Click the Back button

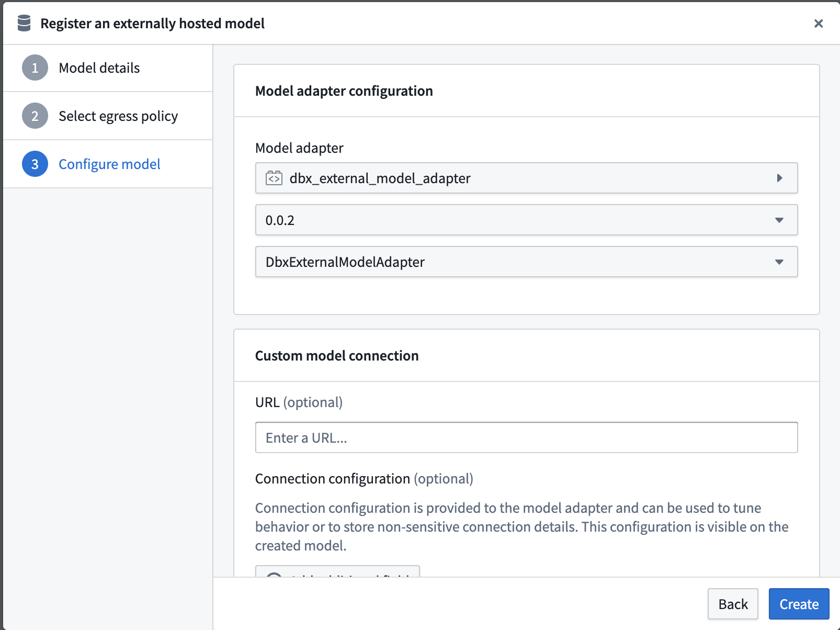coord(732,604)
